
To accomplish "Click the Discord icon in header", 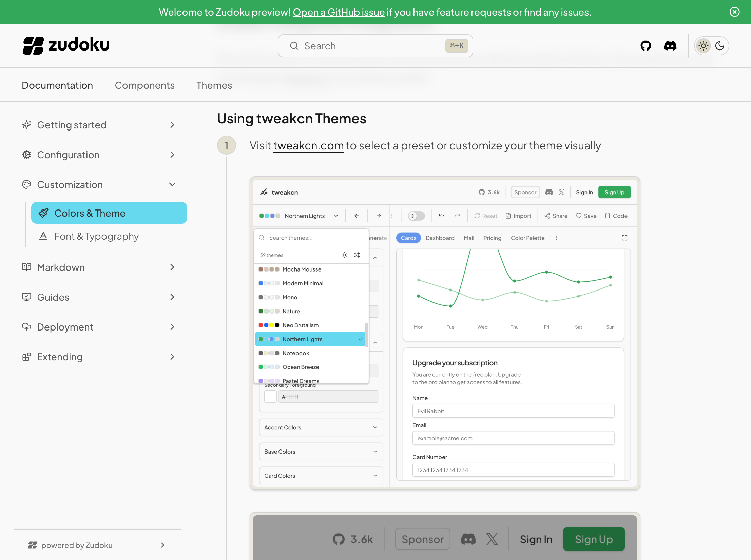I will click(670, 46).
